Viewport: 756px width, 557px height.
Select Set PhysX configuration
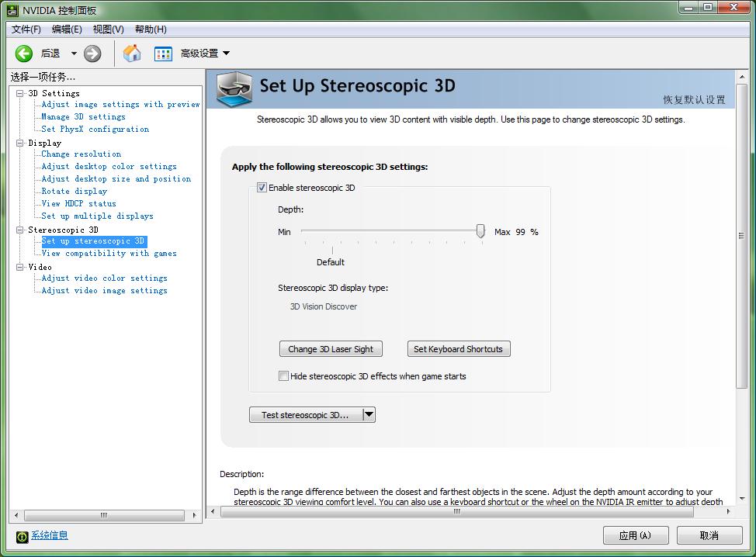[95, 129]
